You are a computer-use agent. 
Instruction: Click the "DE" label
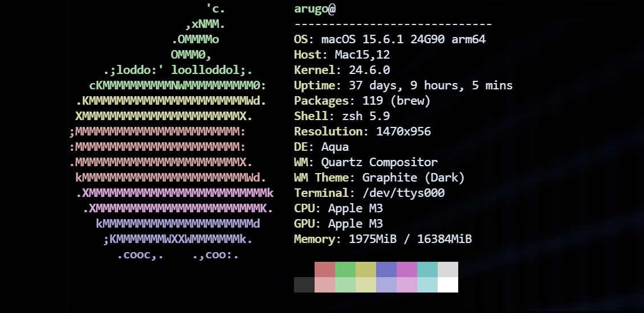[x=301, y=147]
